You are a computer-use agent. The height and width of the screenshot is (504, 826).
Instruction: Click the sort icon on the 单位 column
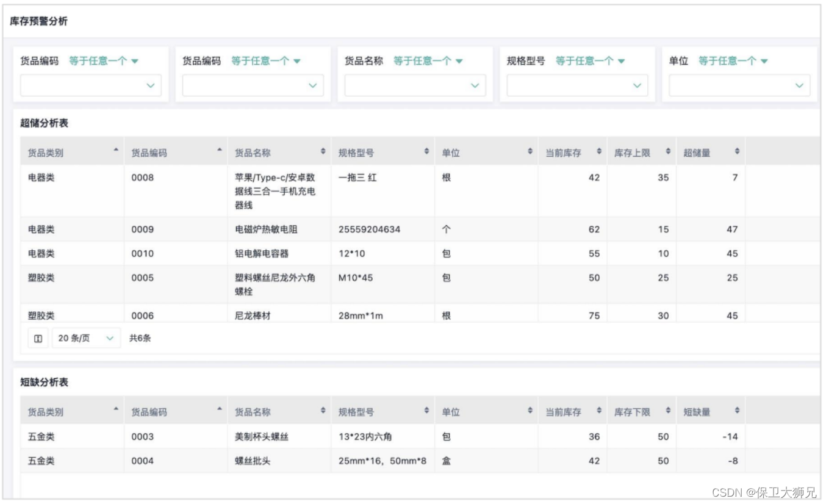tap(528, 152)
